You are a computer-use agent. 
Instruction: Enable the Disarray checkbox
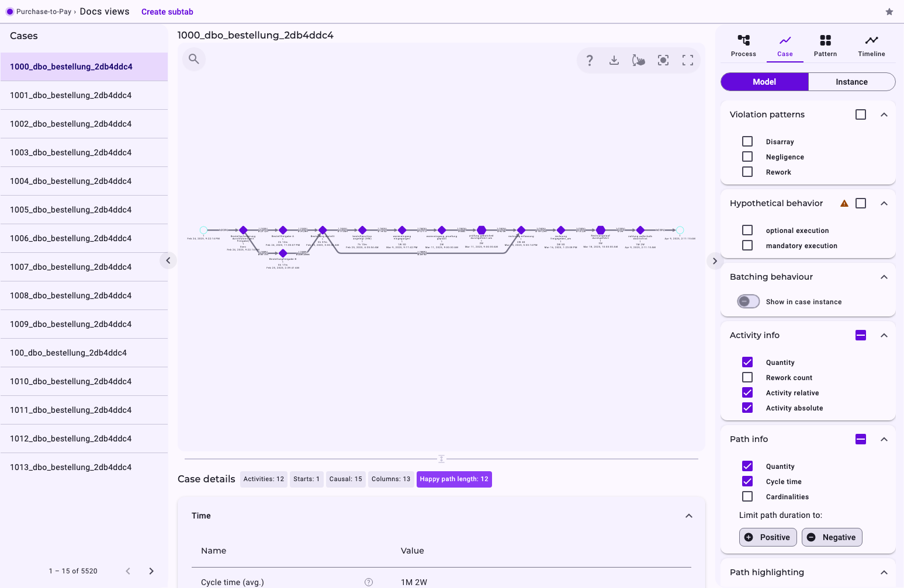(x=747, y=141)
